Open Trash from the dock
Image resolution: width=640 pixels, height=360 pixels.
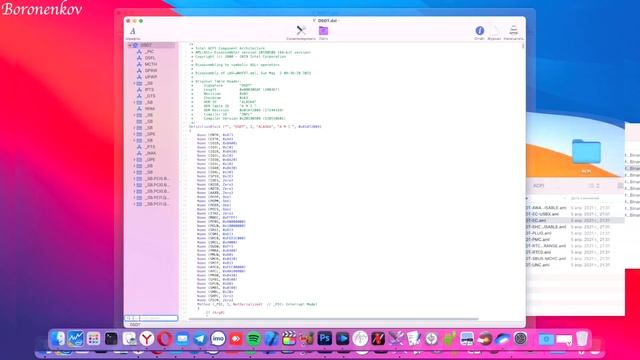(x=582, y=338)
